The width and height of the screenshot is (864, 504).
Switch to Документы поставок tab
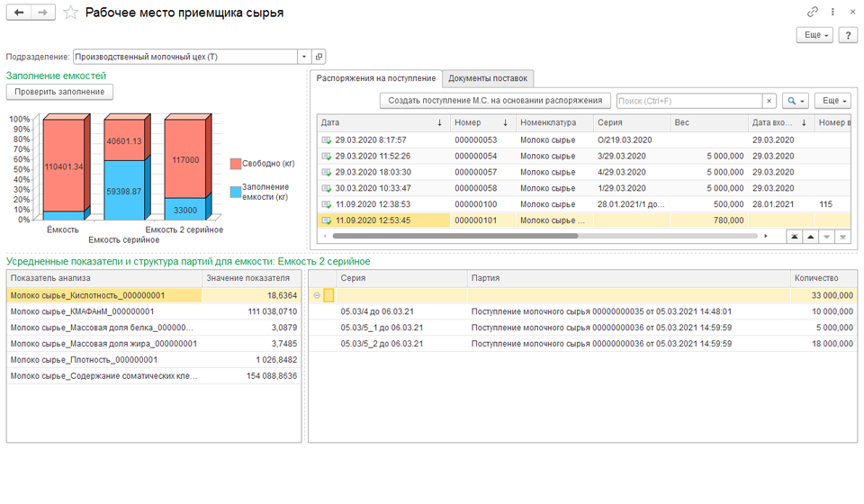(488, 78)
